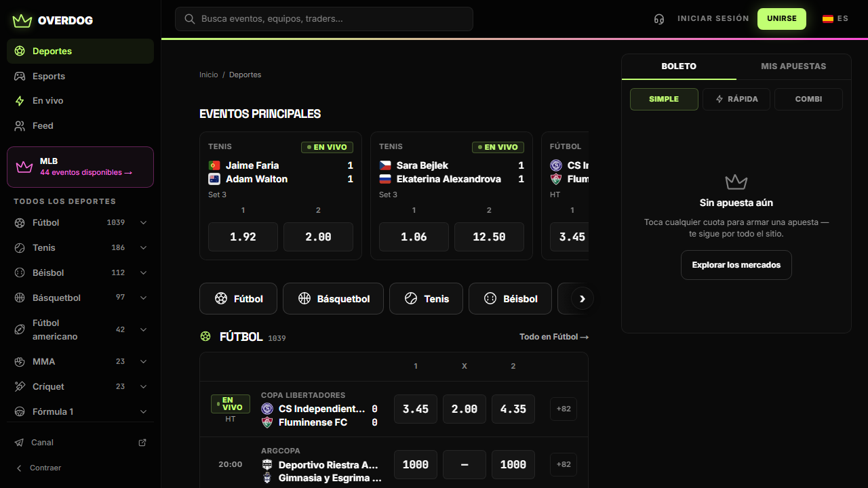The height and width of the screenshot is (488, 868).
Task: Select the Rápida bet mode
Action: tap(736, 99)
